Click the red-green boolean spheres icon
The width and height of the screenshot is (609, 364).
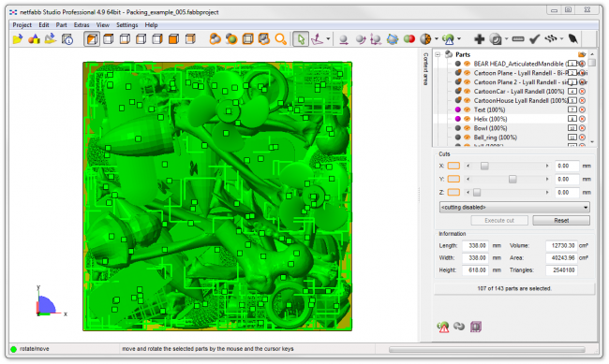[409, 38]
